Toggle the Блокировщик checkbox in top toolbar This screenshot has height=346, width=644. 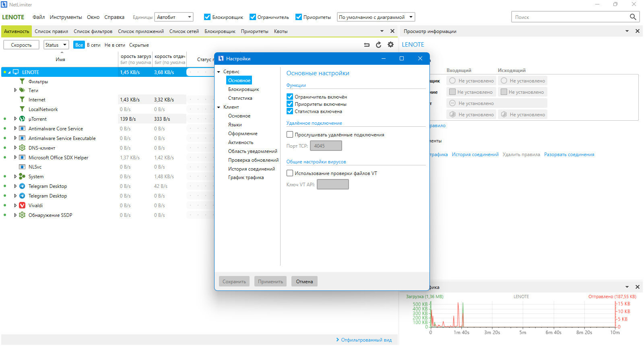coord(207,17)
